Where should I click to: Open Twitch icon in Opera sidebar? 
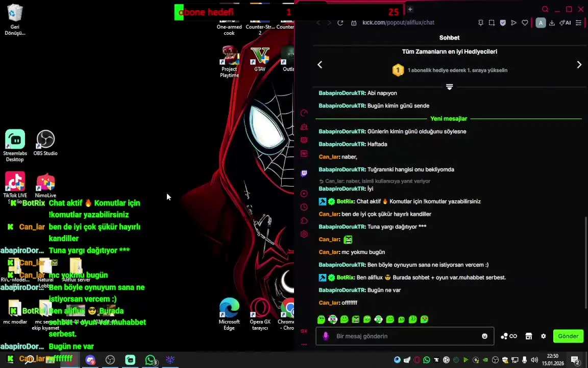(304, 173)
